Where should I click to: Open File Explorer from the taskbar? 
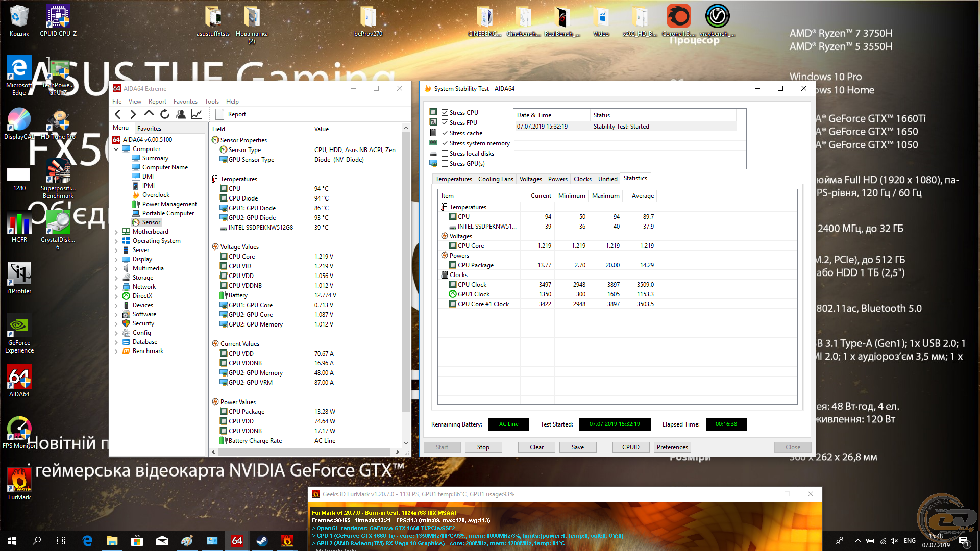[x=112, y=541]
